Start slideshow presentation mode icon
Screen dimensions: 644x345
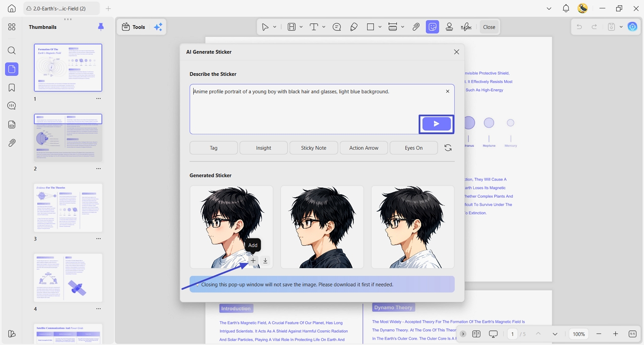pyautogui.click(x=493, y=334)
